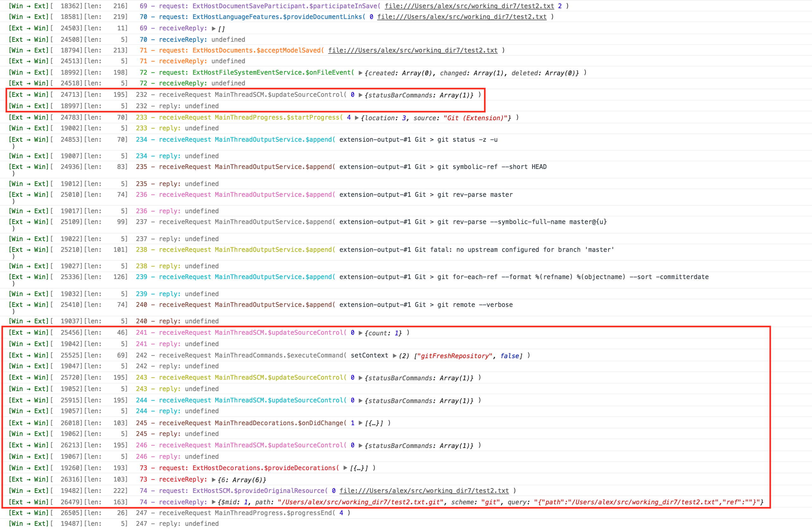Open test2.txt link in participateInSave request
Image resolution: width=812 pixels, height=529 pixels.
pyautogui.click(x=471, y=6)
